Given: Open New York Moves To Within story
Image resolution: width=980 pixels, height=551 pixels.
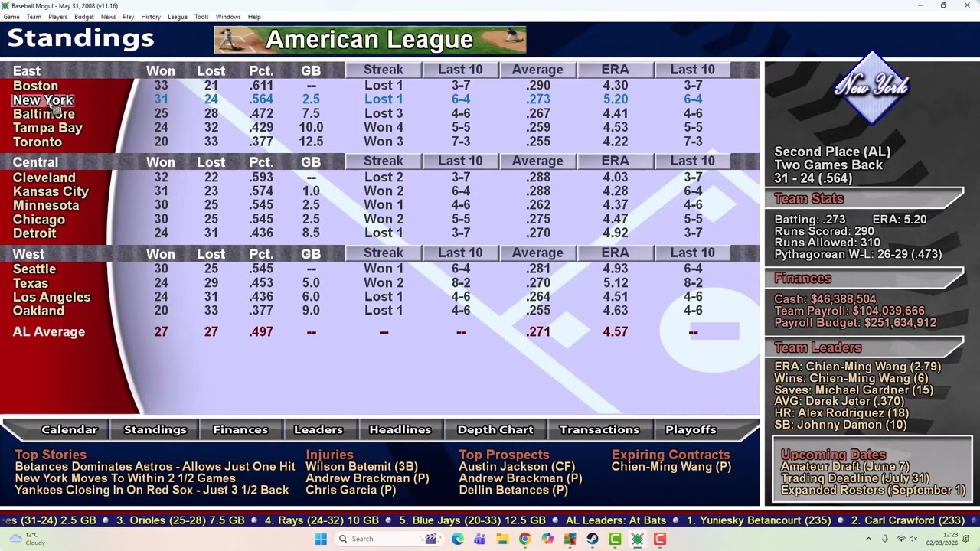Looking at the screenshot, I should [x=125, y=478].
